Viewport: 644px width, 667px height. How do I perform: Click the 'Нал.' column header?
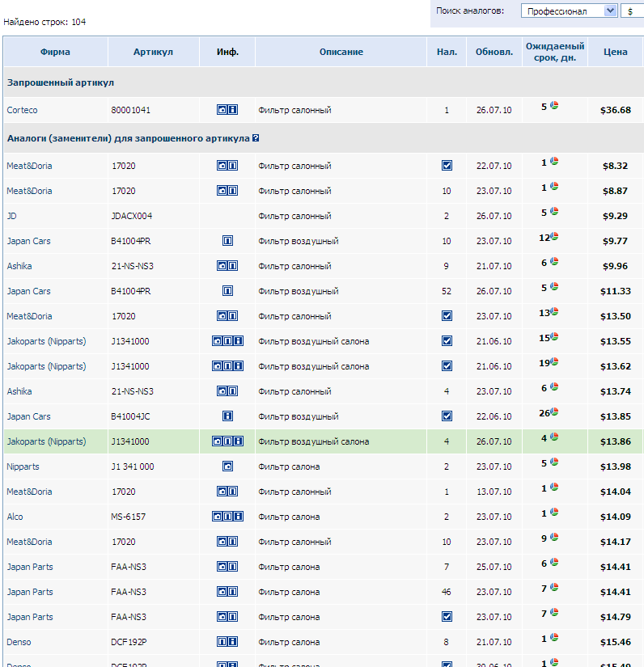[447, 52]
